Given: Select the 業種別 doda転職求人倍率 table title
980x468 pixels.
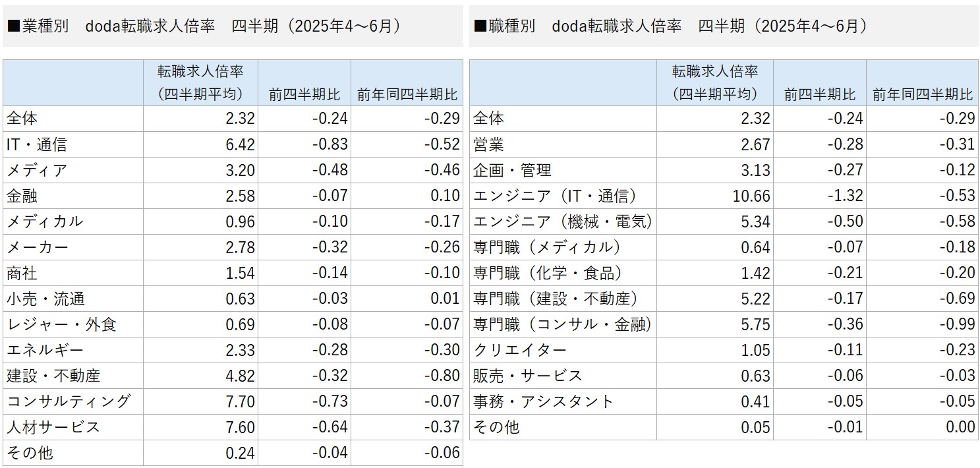Looking at the screenshot, I should (x=204, y=26).
